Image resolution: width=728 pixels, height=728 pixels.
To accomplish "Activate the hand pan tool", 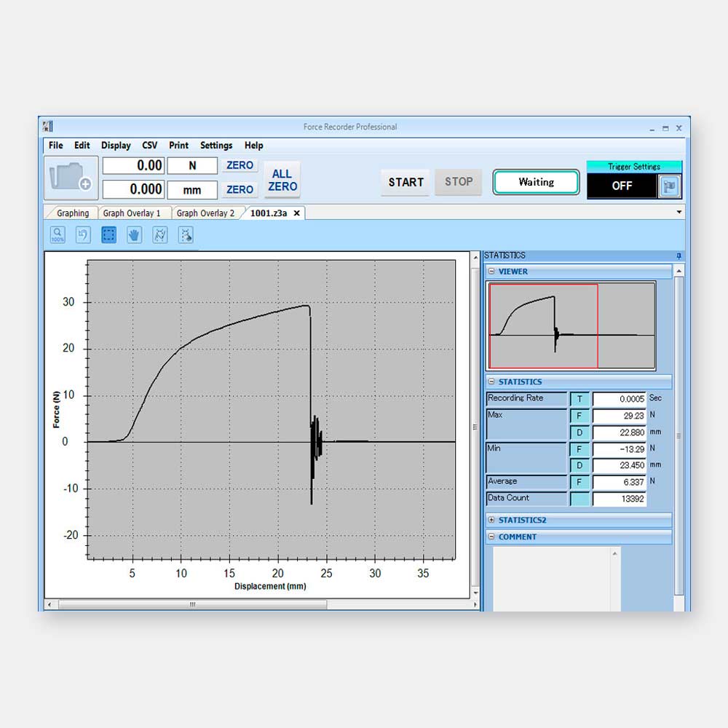I will click(134, 235).
